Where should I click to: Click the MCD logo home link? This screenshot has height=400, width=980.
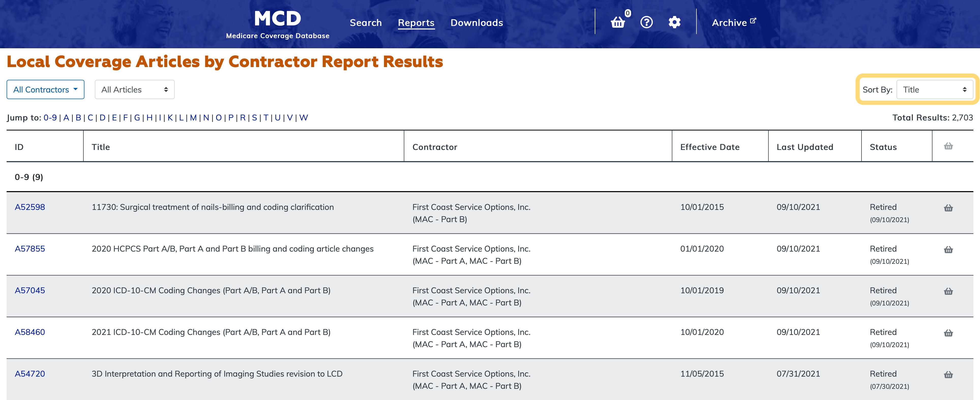pos(277,24)
